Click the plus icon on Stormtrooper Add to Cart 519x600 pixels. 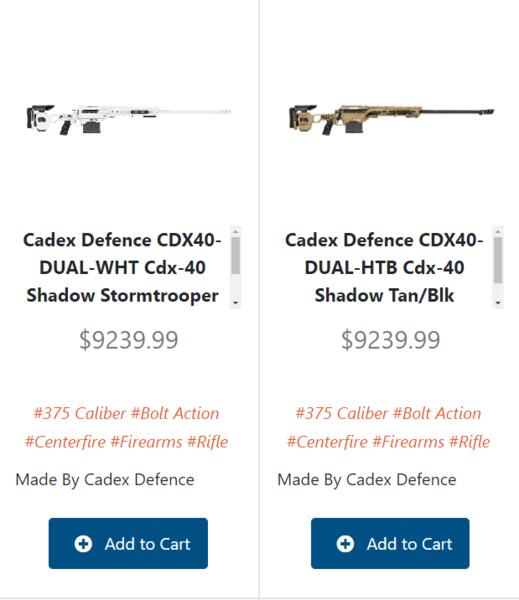[x=83, y=544]
